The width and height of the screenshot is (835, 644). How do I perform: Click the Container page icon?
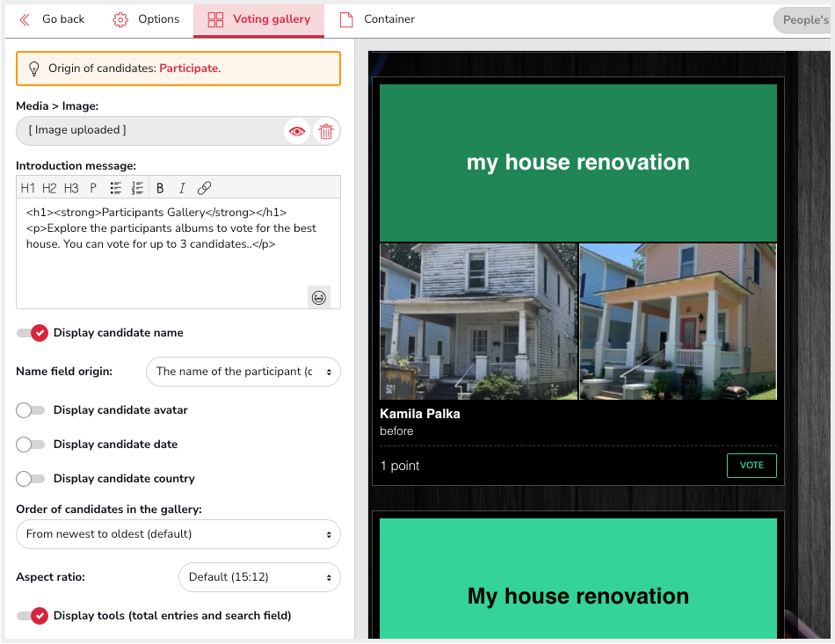pyautogui.click(x=346, y=19)
